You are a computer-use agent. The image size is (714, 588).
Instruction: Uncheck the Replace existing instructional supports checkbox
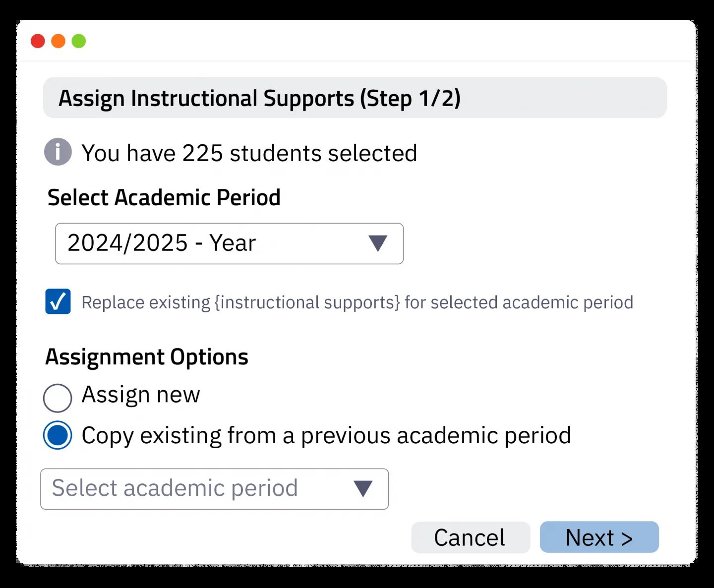point(58,301)
